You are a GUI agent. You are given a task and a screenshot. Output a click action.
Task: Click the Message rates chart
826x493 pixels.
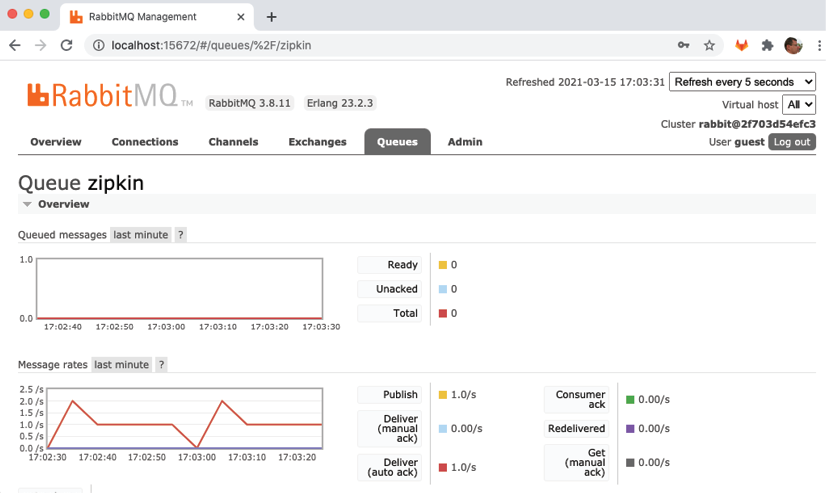coord(185,419)
